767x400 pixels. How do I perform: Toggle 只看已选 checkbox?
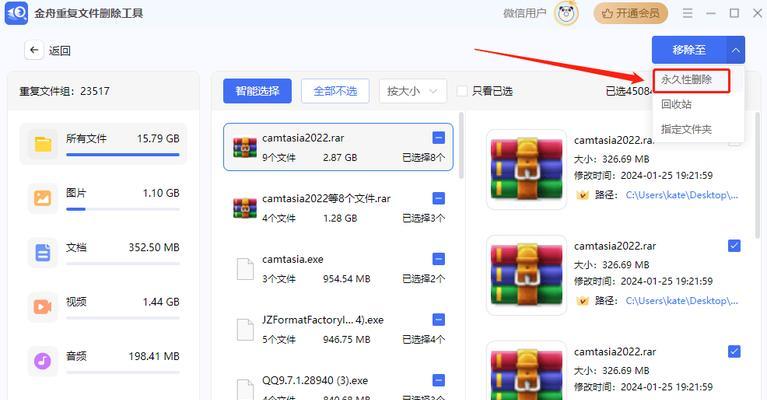point(462,91)
